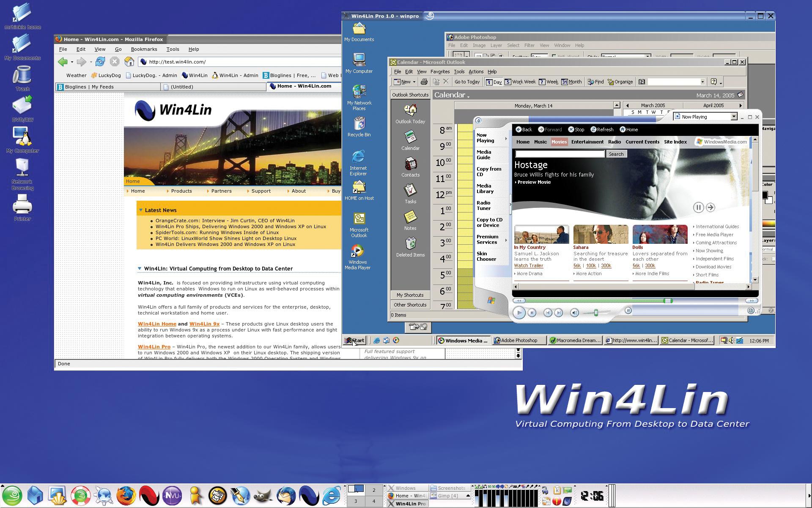Expand Premium Services submenu arrow

[x=506, y=240]
